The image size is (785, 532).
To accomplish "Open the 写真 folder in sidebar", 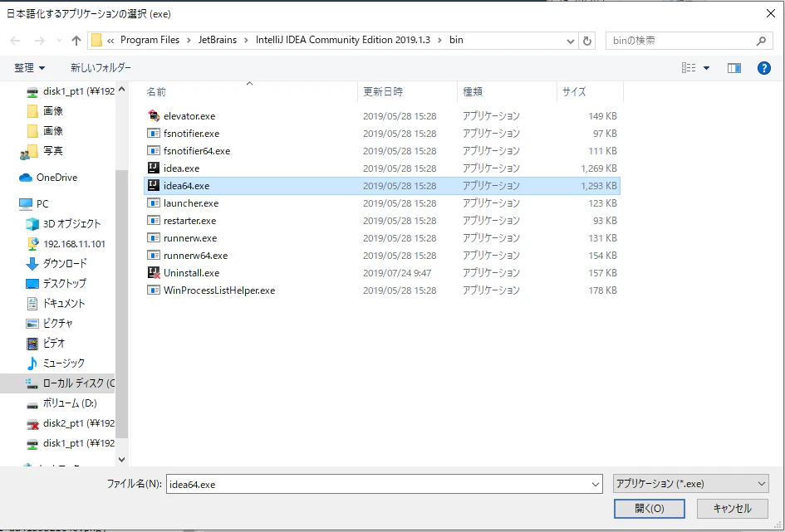I will tap(42, 151).
